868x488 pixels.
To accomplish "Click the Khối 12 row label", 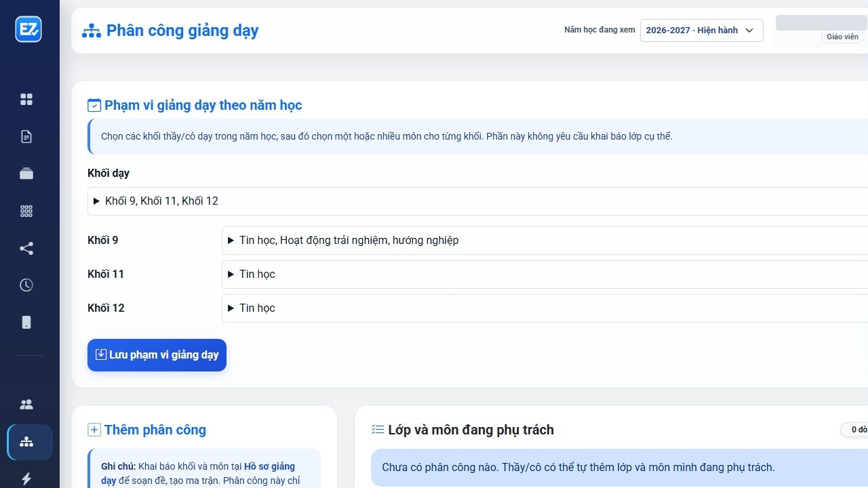I will click(x=106, y=308).
